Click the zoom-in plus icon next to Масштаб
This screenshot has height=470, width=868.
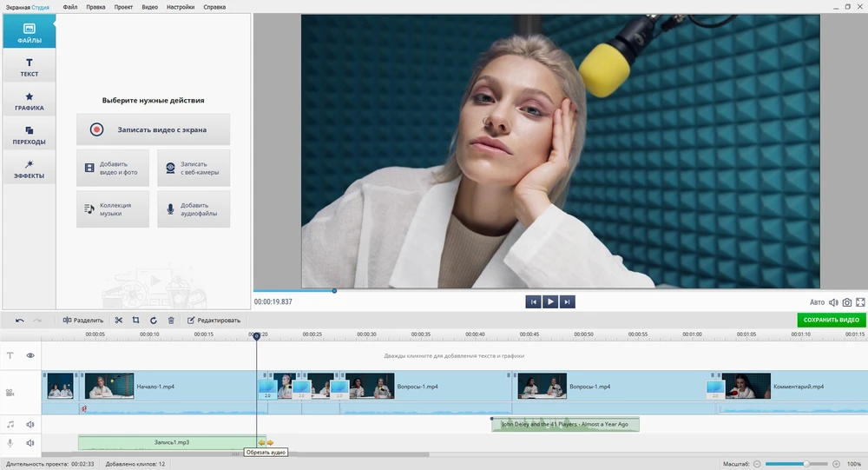[x=836, y=464]
